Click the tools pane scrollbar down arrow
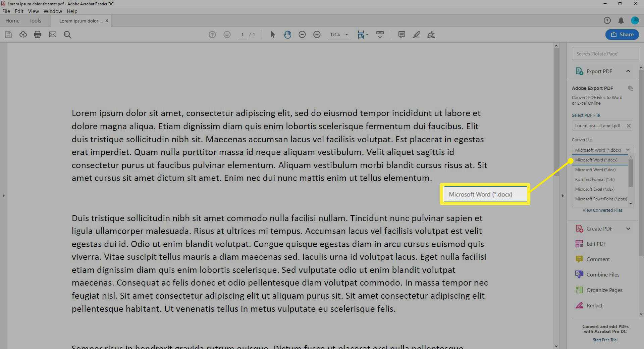The height and width of the screenshot is (349, 644). click(641, 314)
